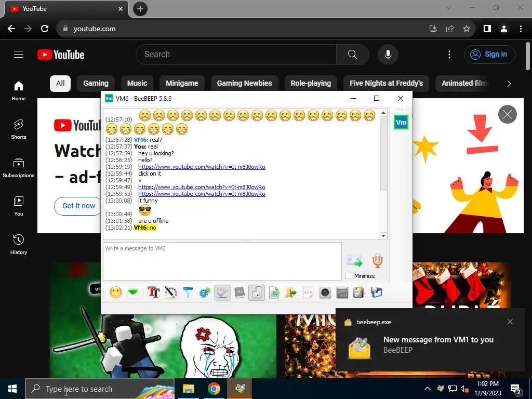
Task: Open YouTube settings three-dot menu
Action: click(x=449, y=54)
